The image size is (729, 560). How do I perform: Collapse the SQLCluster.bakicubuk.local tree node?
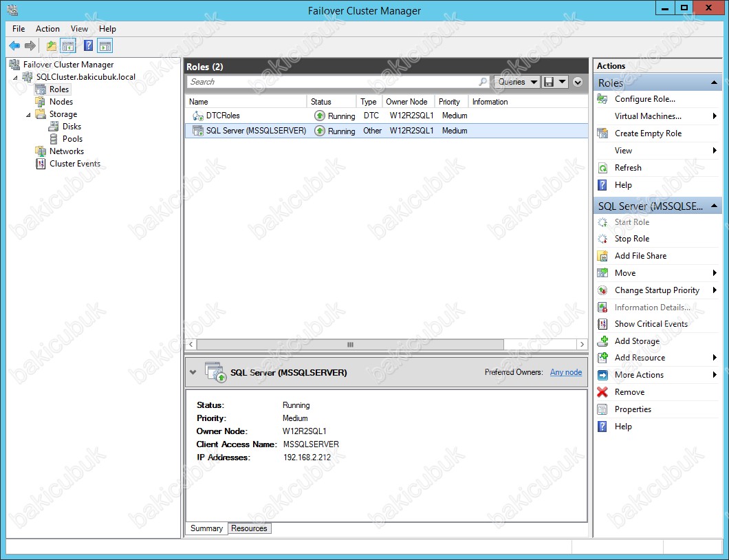click(15, 77)
